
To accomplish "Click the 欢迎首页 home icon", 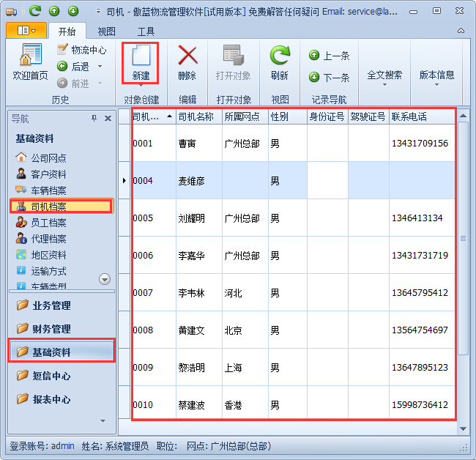I will click(x=30, y=62).
